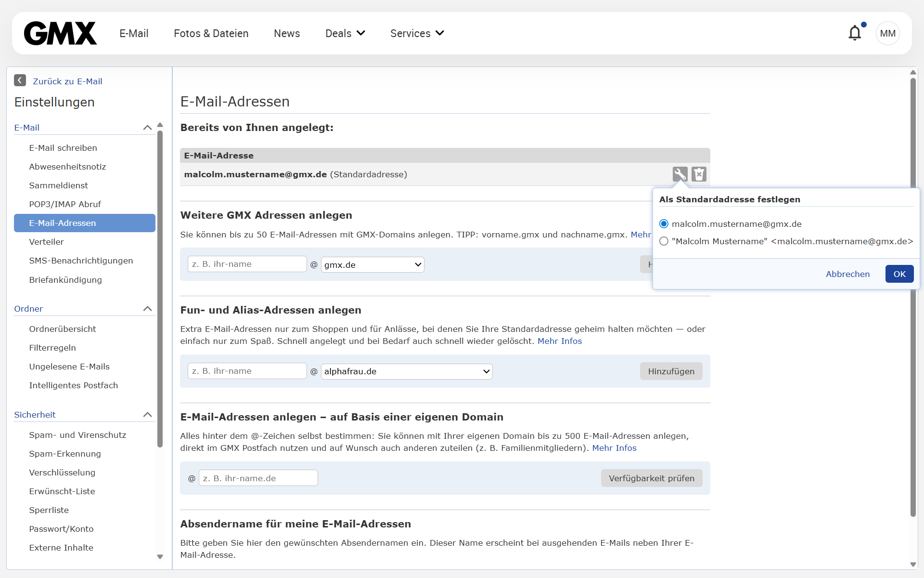Open the notification bell
Image resolution: width=924 pixels, height=578 pixels.
point(855,33)
